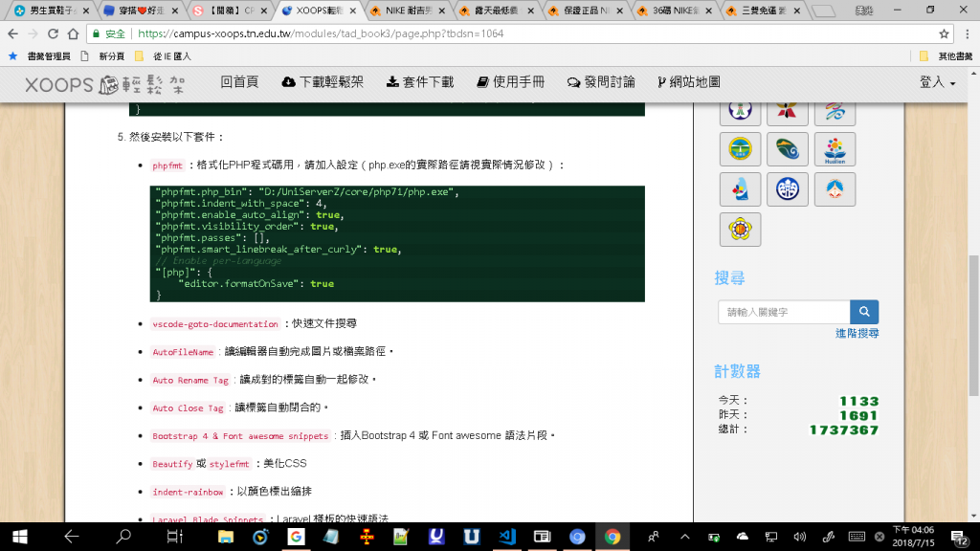Click the XOOPS 輕鬆架 site logo
980x551 pixels.
tap(104, 84)
